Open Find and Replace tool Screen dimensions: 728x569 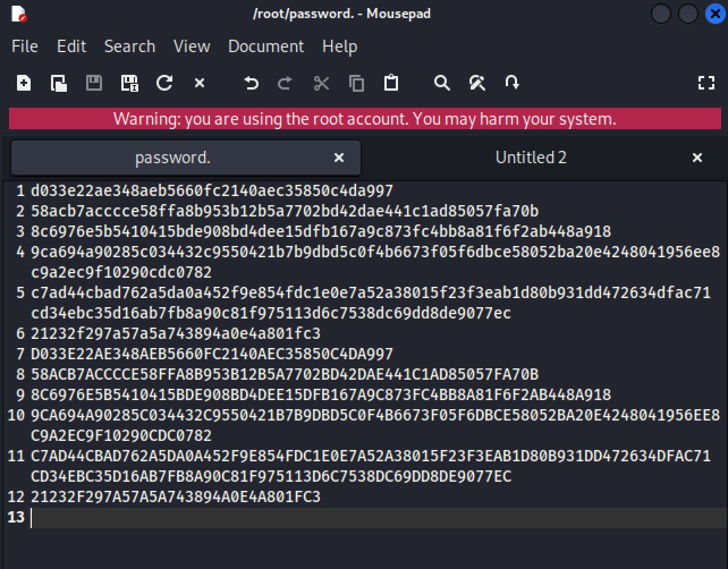(477, 83)
